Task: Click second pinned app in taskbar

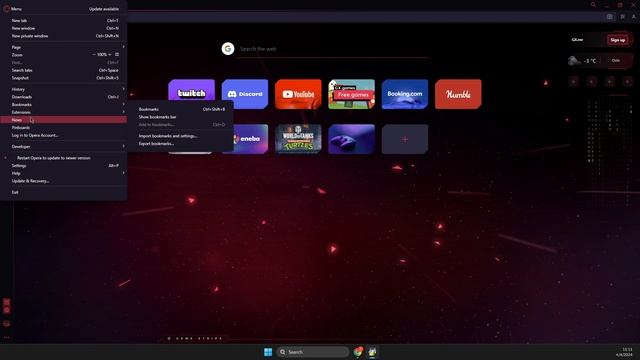Action: point(372,352)
